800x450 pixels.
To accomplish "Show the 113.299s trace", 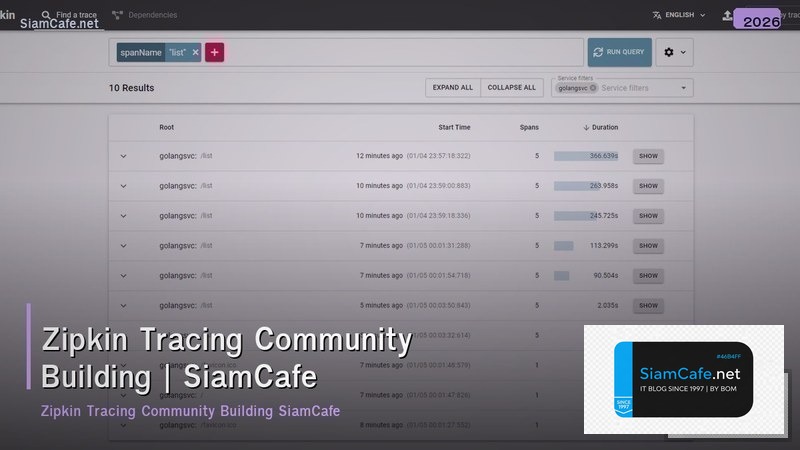I will [x=648, y=245].
